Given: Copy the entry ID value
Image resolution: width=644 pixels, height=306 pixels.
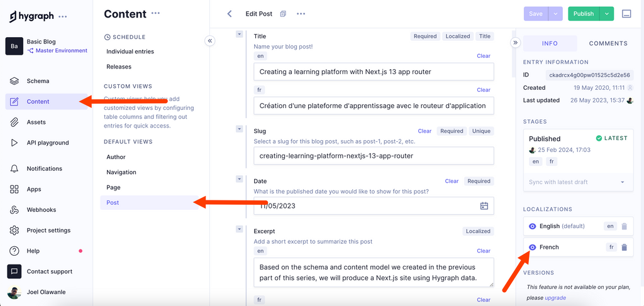Looking at the screenshot, I should coord(590,75).
